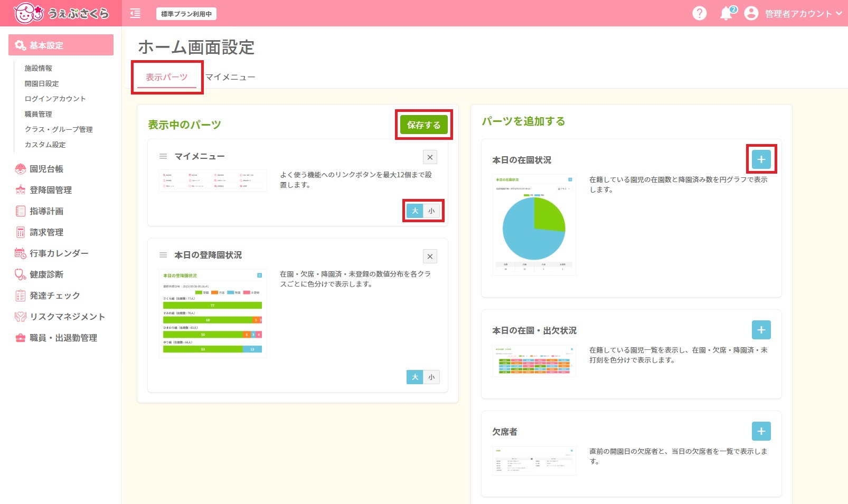Add 本日の在園・出欠状況 part with plus button
The image size is (848, 504).
(x=761, y=330)
